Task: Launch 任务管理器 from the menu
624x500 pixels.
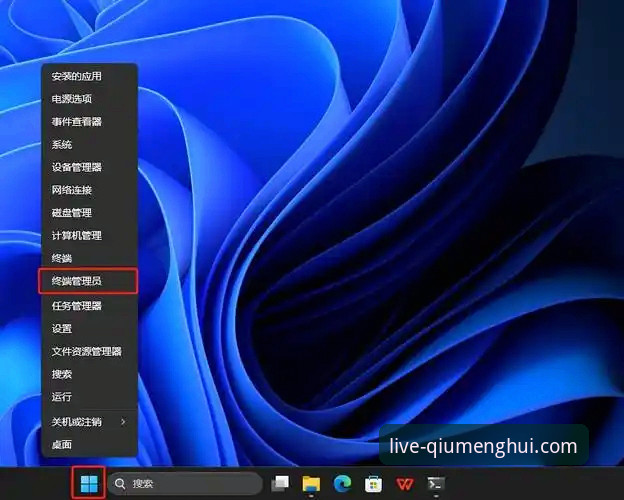Action: [x=90, y=306]
